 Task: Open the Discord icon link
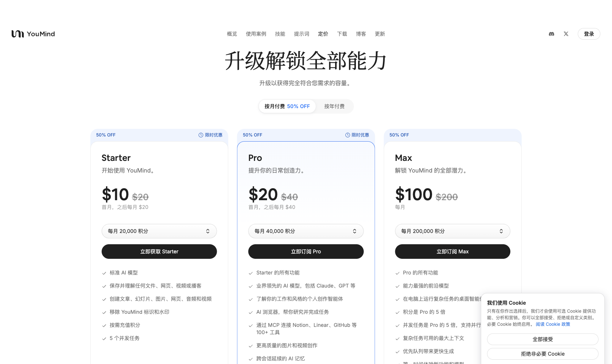coord(552,34)
